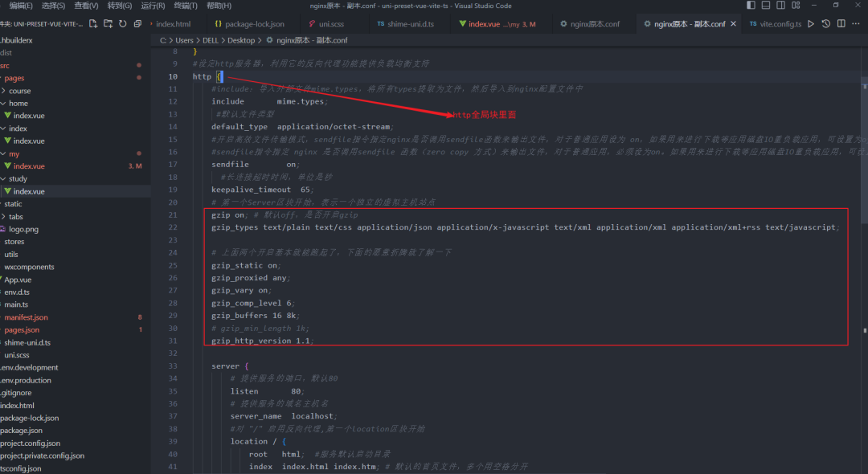This screenshot has width=868, height=474.
Task: Run the vite.config.ts file via the play icon
Action: (811, 23)
